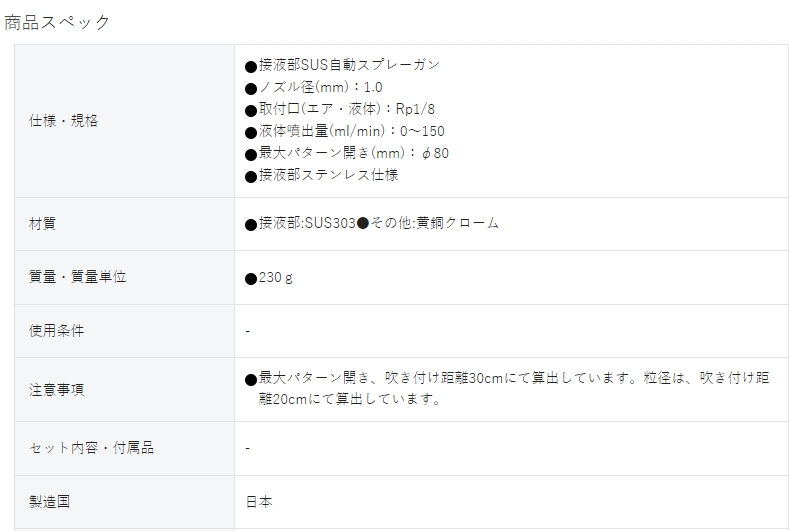
Task: Click the 取付口(エア・液体)：Rp1/8 line
Action: click(340, 109)
